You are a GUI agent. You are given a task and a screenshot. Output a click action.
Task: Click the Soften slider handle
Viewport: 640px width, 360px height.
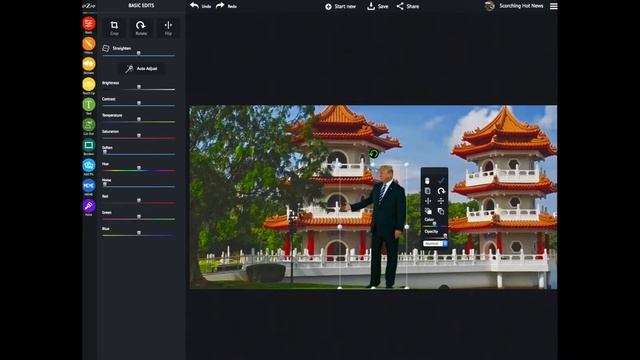(105, 152)
